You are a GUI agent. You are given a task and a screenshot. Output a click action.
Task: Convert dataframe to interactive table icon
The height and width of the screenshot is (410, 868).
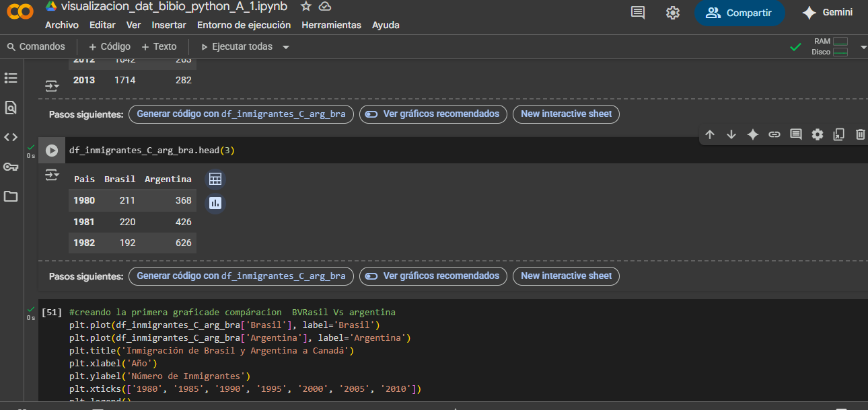(215, 179)
